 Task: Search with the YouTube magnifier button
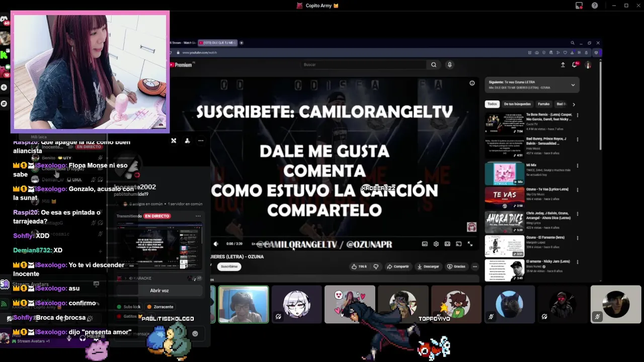434,64
